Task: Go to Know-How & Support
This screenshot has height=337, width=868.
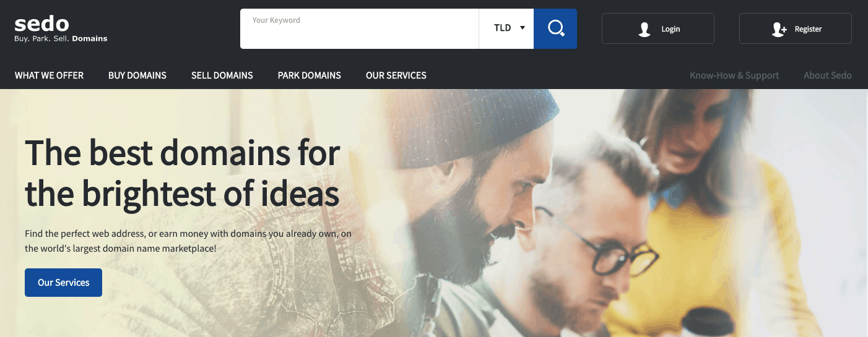Action: 734,75
